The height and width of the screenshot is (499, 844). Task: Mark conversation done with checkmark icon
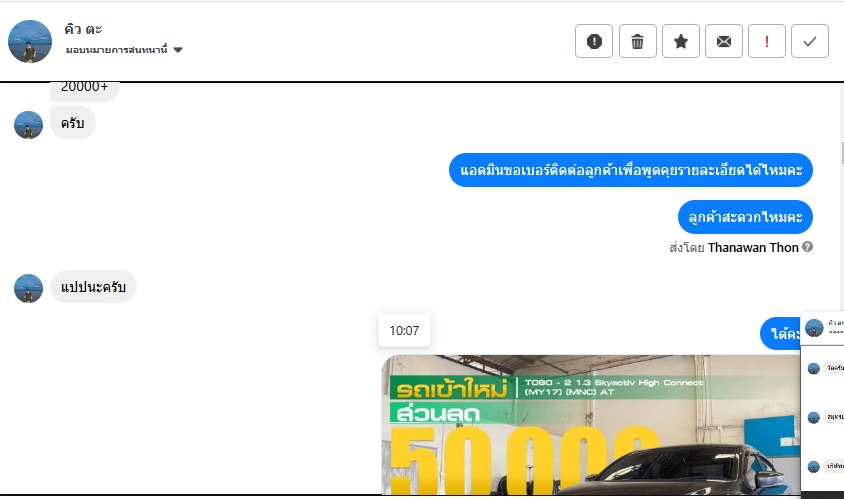[x=810, y=41]
